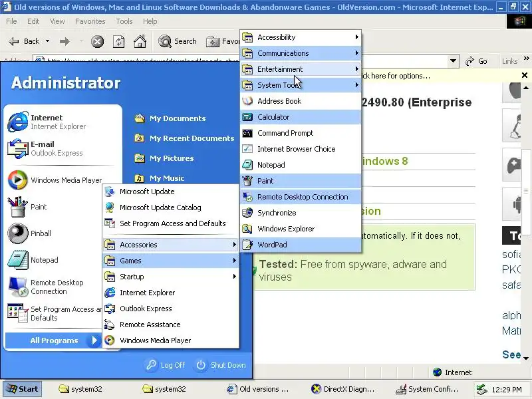Open pinned Internet Explorer in Start menu
The image size is (532, 399).
click(63, 122)
